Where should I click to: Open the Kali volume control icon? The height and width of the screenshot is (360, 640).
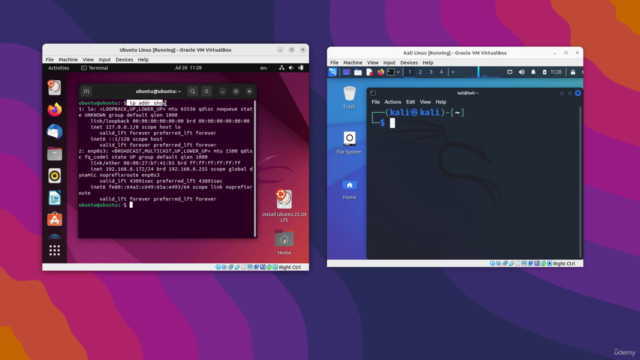point(522,72)
